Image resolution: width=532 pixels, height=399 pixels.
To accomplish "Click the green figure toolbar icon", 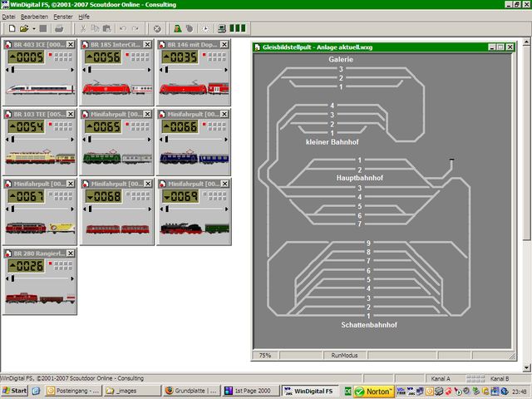I will pos(177,28).
